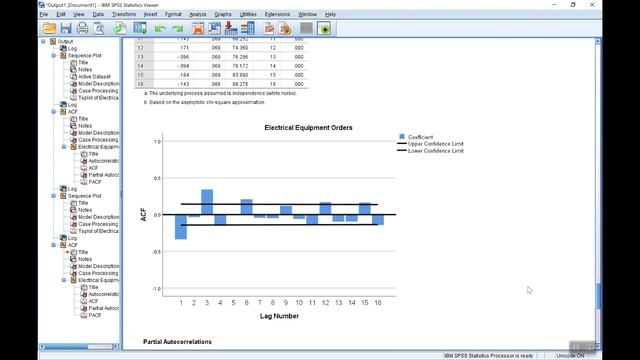Click the outline pane horizontal scrollbar thumb
The height and width of the screenshot is (360, 640).
[66, 347]
